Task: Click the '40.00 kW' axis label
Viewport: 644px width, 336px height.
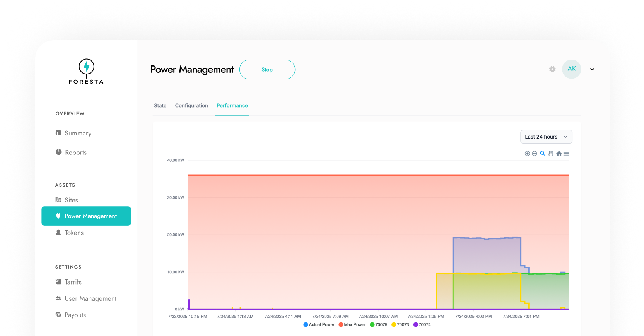Action: point(176,160)
